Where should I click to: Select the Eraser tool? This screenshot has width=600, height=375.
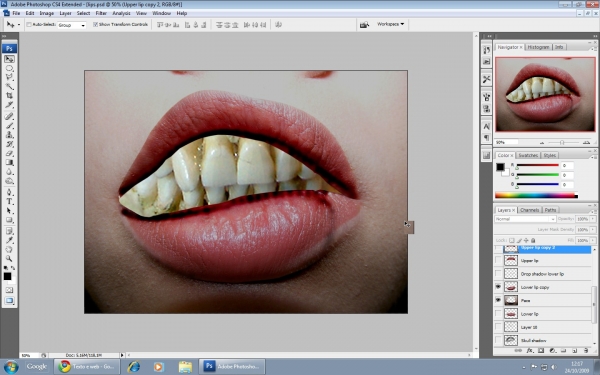pyautogui.click(x=9, y=153)
